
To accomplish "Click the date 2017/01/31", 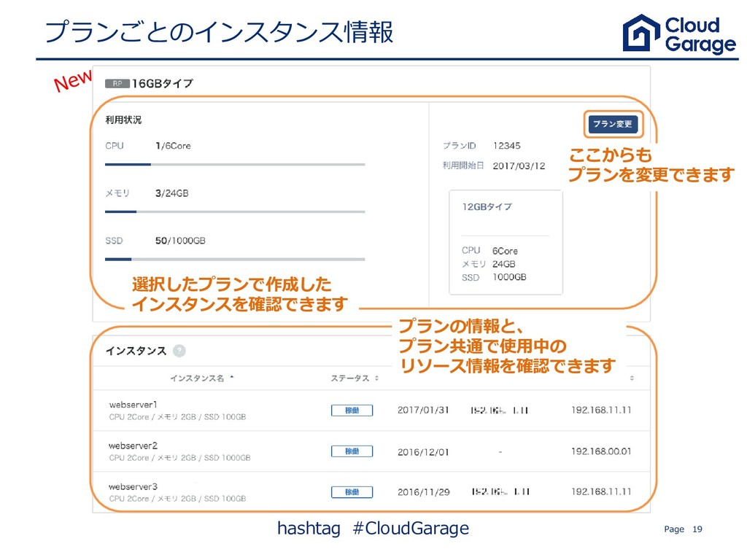I will pyautogui.click(x=424, y=410).
